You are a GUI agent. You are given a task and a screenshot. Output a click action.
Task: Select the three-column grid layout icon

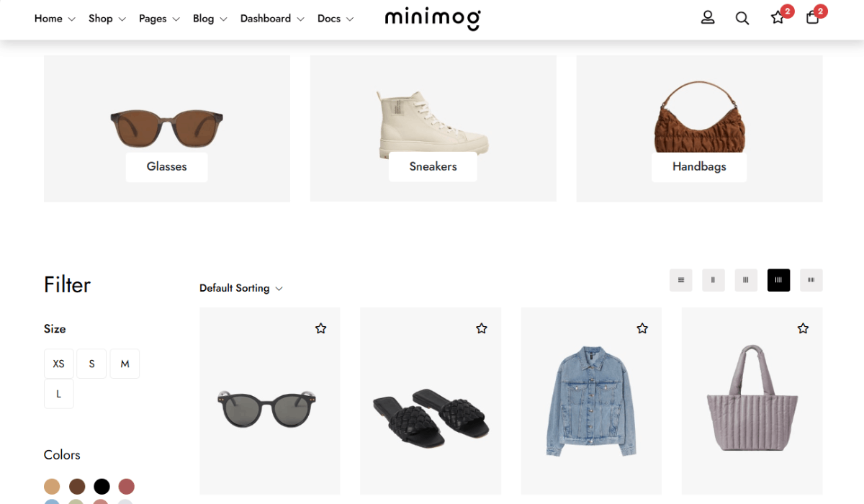(746, 280)
